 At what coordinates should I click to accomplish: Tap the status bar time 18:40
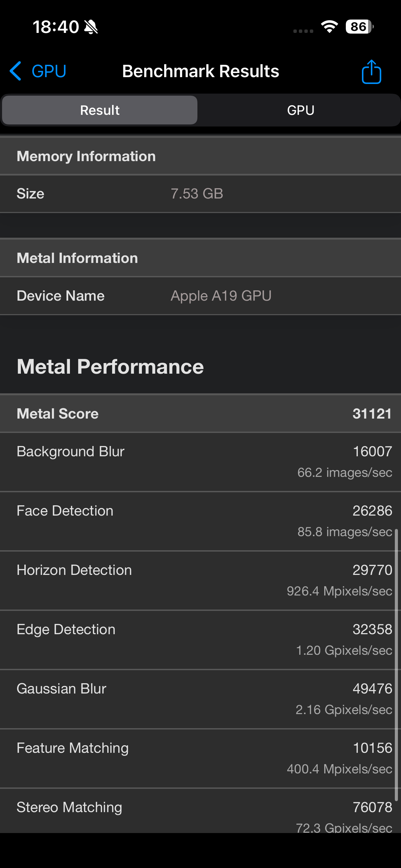click(56, 27)
